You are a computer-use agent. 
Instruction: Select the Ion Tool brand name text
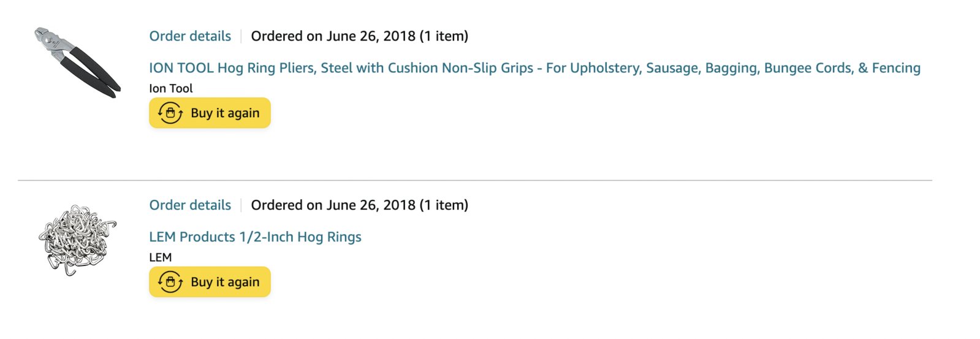click(x=170, y=88)
